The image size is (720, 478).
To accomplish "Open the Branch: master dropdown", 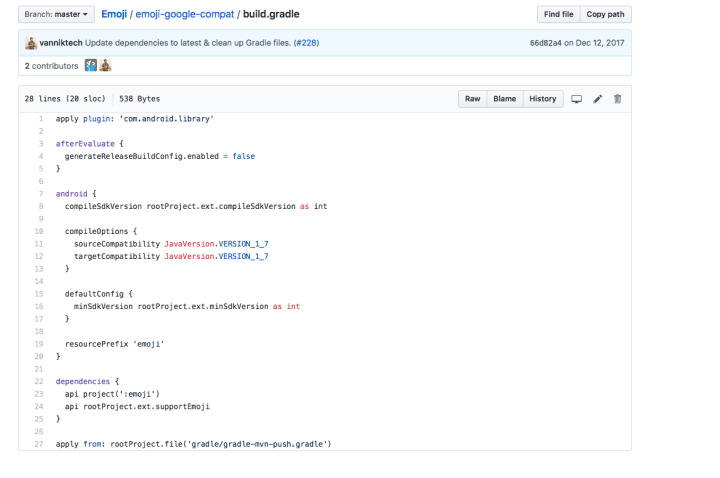I will 56,15.
